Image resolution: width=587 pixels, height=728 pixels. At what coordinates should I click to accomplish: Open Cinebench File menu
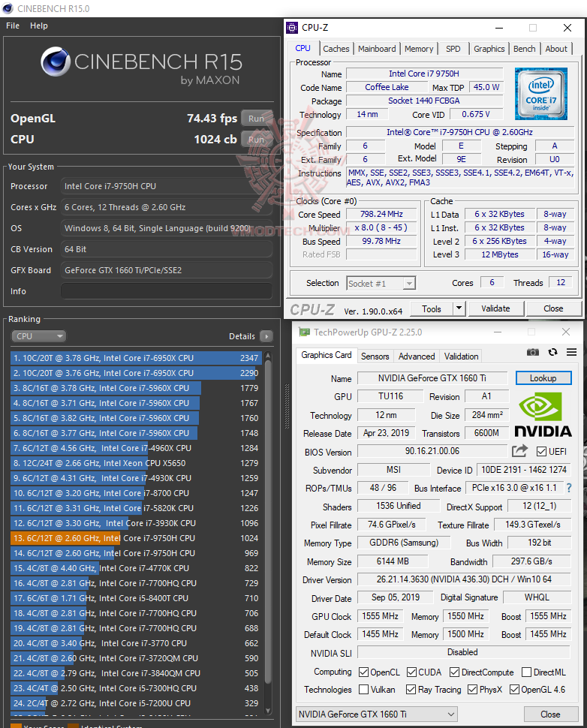[13, 26]
